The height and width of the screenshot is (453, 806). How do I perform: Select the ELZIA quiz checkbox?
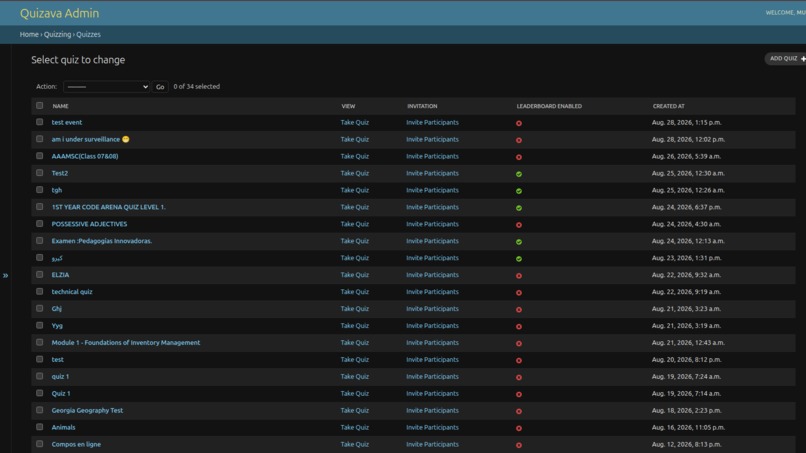click(x=40, y=275)
